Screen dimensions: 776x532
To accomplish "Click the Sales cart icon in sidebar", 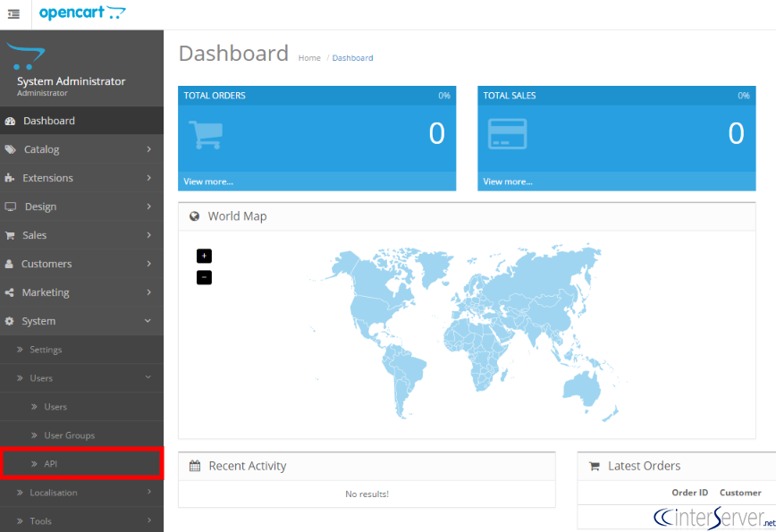I will tap(10, 235).
